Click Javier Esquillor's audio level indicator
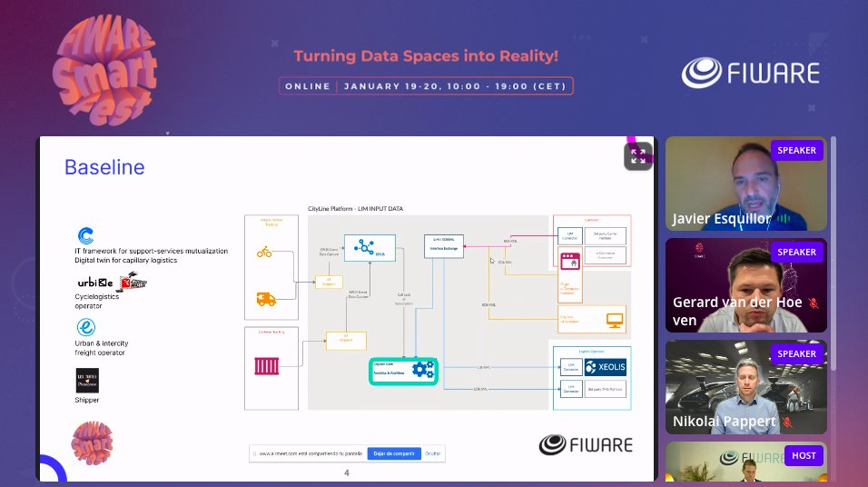 784,219
